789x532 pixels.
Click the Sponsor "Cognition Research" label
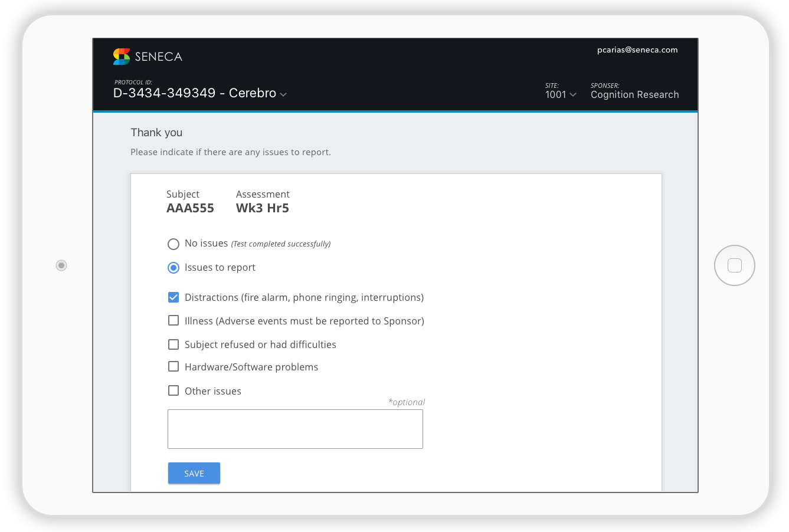tap(634, 94)
